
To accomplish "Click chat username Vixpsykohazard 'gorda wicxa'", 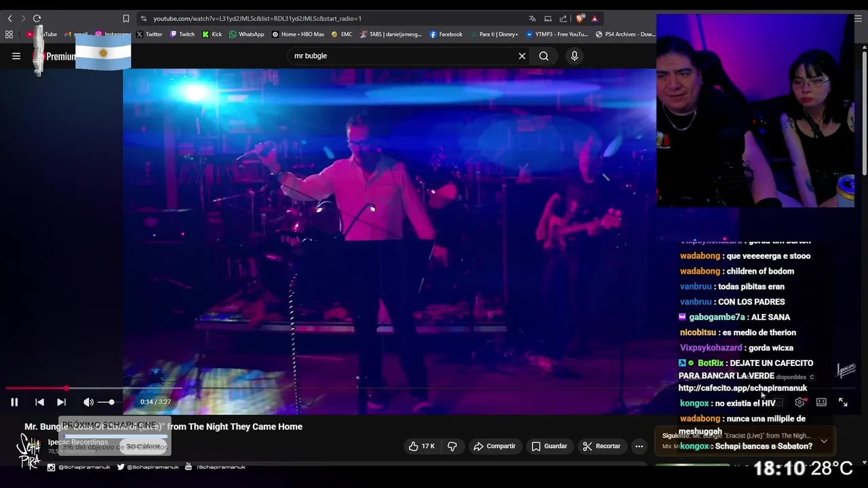I will [711, 348].
